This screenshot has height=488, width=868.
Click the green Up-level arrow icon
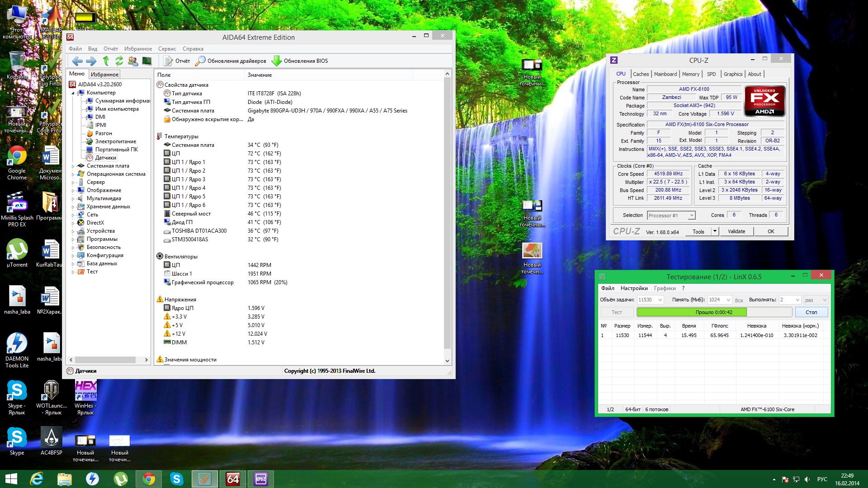pos(106,61)
